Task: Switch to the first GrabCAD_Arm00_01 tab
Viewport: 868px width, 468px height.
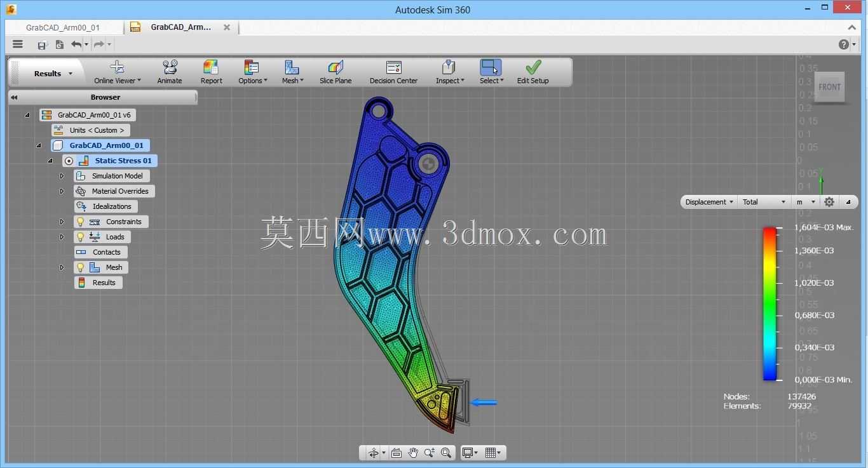Action: [63, 27]
